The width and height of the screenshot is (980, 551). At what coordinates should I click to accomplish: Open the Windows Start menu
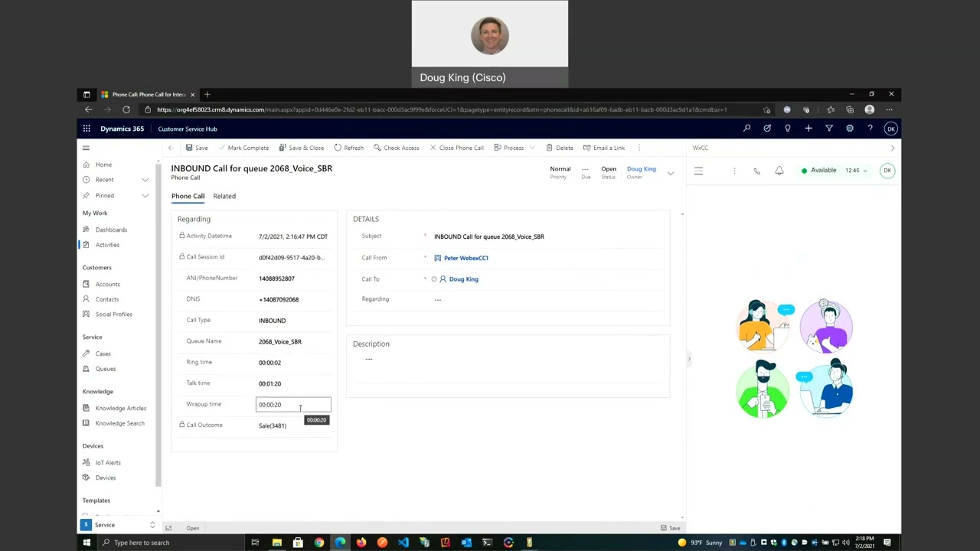point(87,543)
